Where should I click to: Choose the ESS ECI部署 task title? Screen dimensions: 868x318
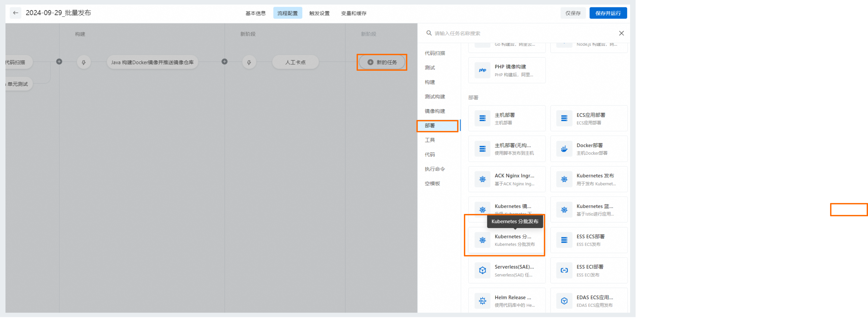(x=590, y=267)
